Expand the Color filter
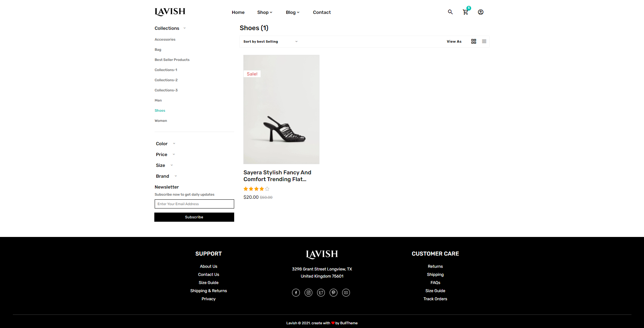This screenshot has height=328, width=644. pyautogui.click(x=165, y=144)
